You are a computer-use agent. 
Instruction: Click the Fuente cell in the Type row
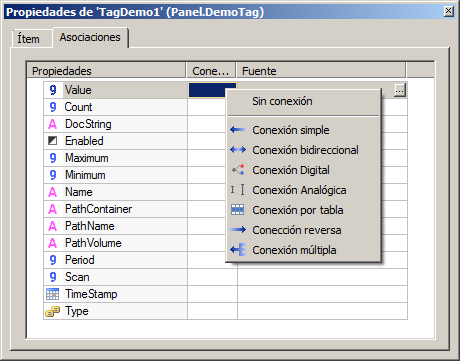click(x=322, y=311)
